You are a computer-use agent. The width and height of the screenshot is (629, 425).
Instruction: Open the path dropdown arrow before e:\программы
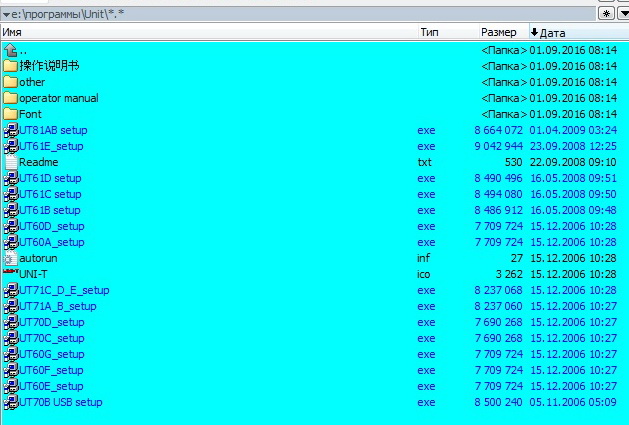click(6, 14)
